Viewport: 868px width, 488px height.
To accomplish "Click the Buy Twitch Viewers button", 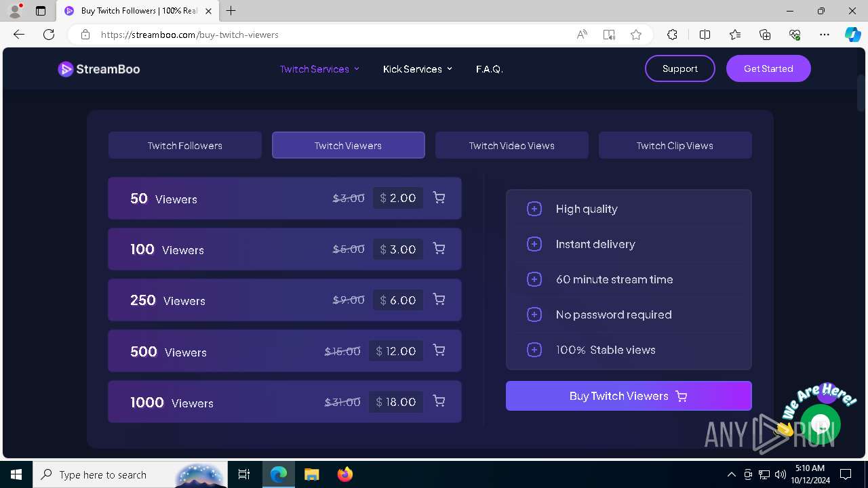I will pyautogui.click(x=629, y=396).
